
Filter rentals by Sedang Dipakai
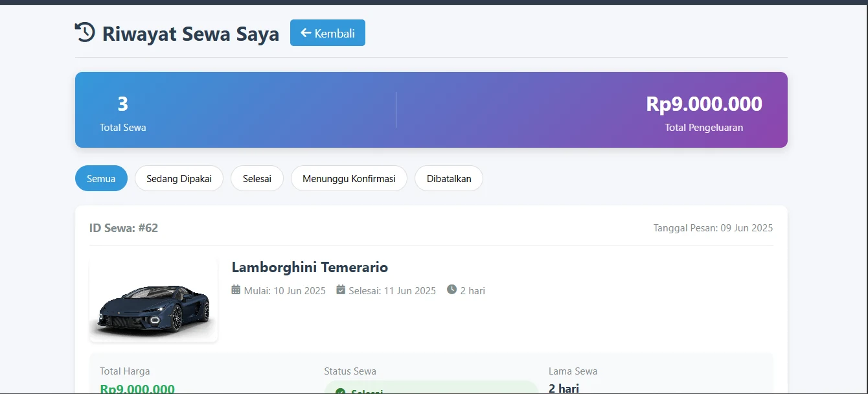(x=179, y=178)
